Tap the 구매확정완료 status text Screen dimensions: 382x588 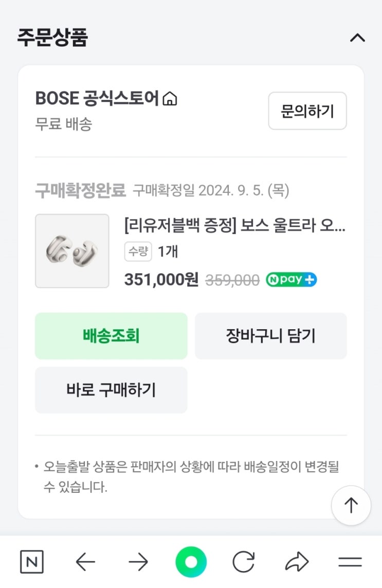pos(80,191)
